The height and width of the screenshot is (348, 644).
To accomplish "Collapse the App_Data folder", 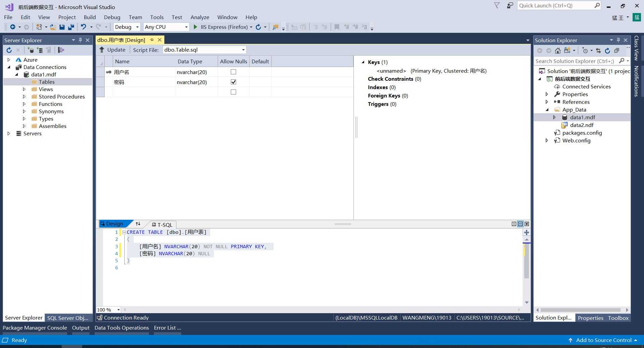I will (x=547, y=110).
